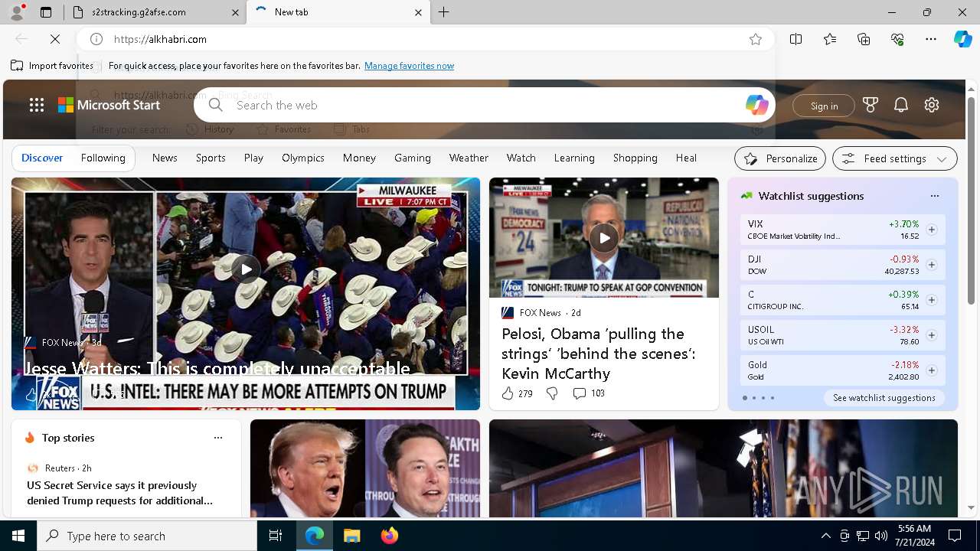Play the Jesse Watters video
This screenshot has height=551, width=980.
[x=246, y=269]
